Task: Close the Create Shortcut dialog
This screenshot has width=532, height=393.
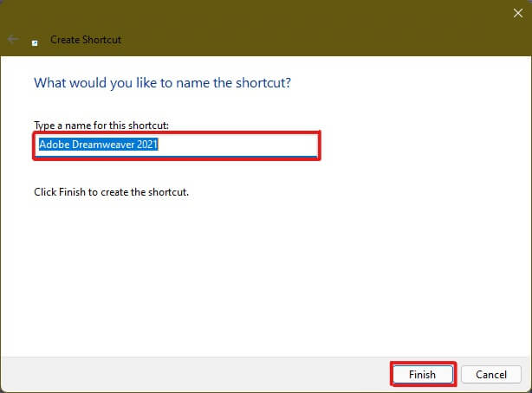Action: 518,13
